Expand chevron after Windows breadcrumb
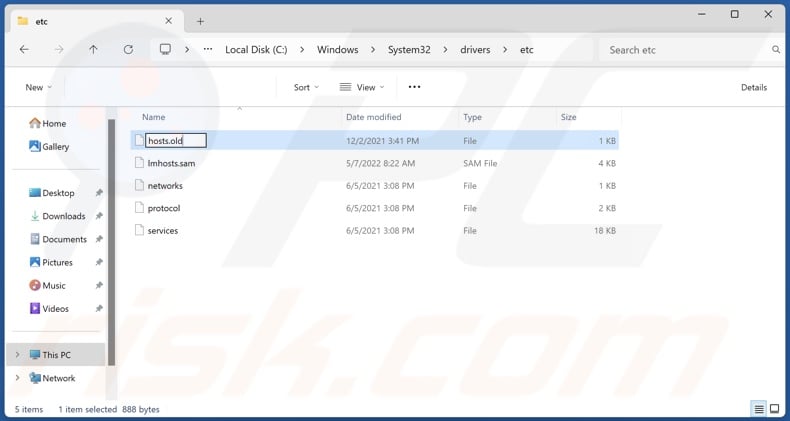The height and width of the screenshot is (421, 790). coord(373,50)
